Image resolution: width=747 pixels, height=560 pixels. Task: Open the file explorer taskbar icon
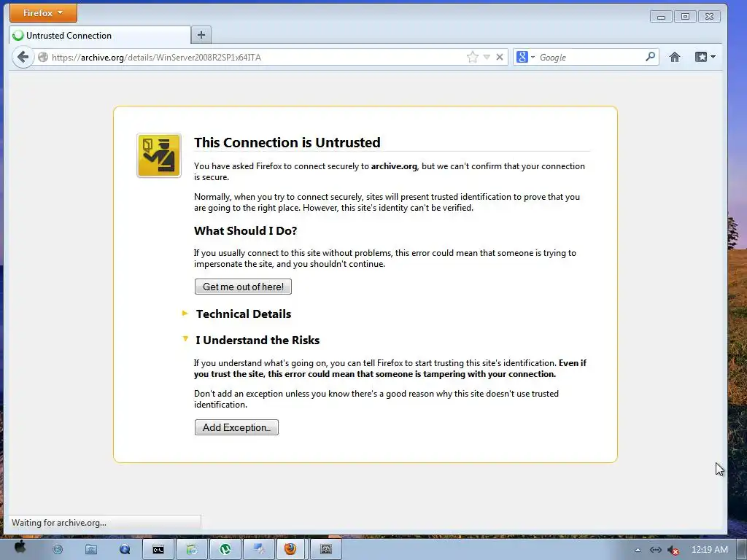pyautogui.click(x=91, y=550)
